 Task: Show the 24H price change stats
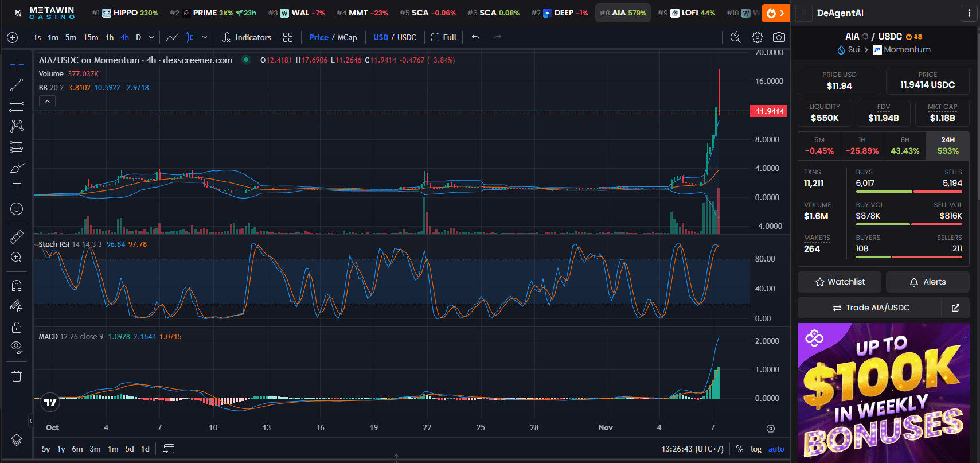pos(948,146)
